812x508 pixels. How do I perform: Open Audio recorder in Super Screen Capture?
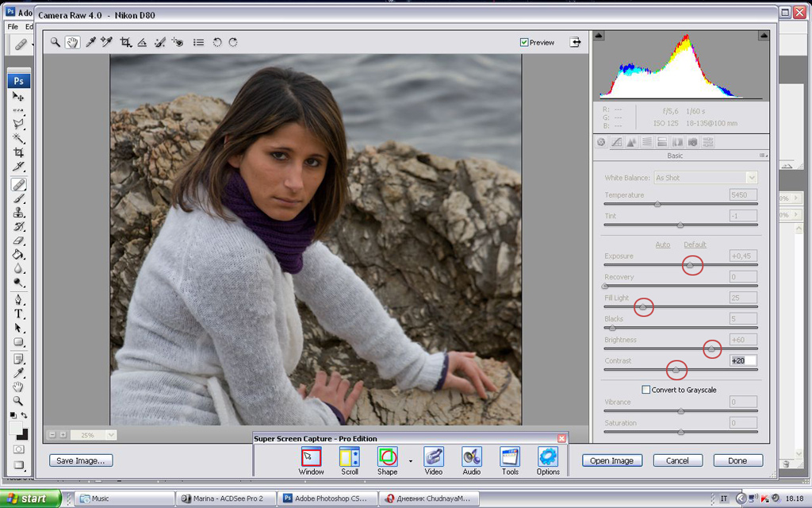click(x=471, y=461)
